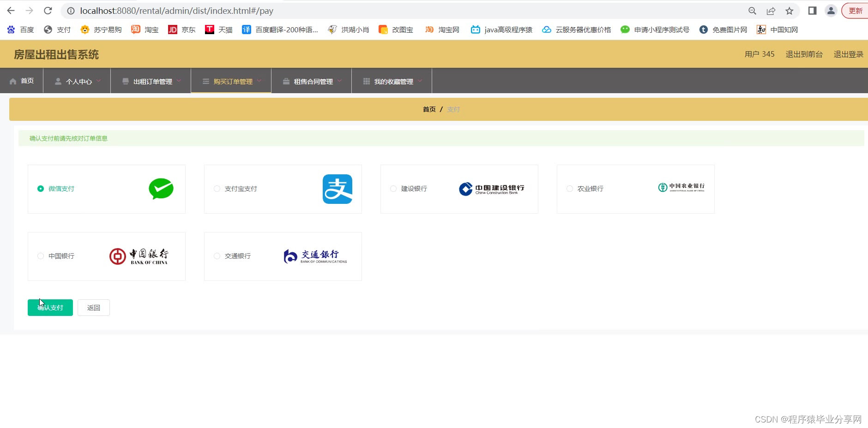Click the 退出到前台 link
Image resolution: width=868 pixels, height=428 pixels.
[x=804, y=54]
